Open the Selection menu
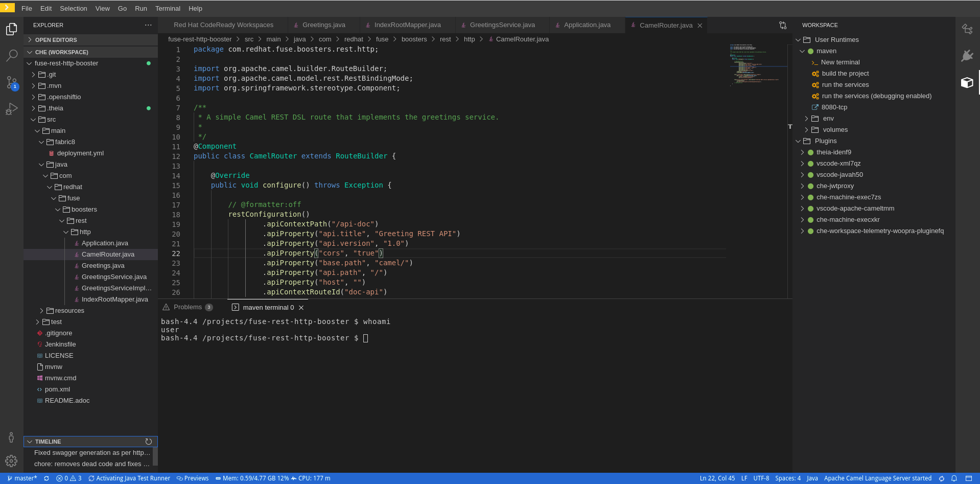This screenshot has height=484, width=980. (x=73, y=9)
